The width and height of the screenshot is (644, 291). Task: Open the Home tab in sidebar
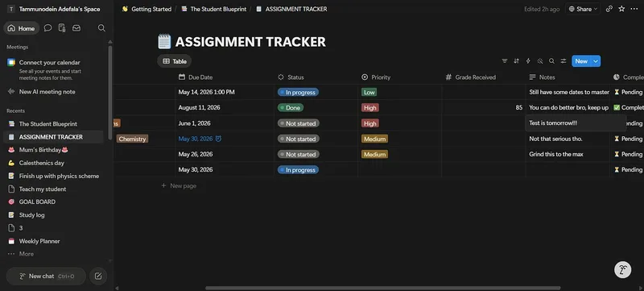click(x=22, y=28)
